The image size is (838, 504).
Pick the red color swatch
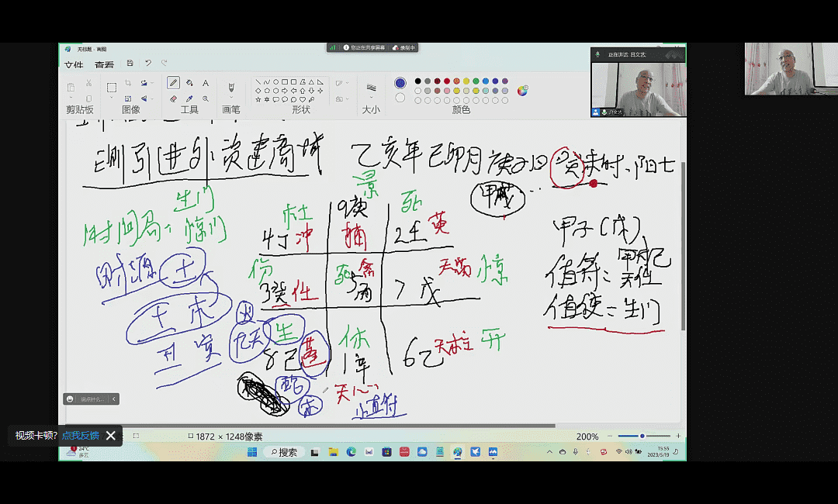pyautogui.click(x=447, y=81)
